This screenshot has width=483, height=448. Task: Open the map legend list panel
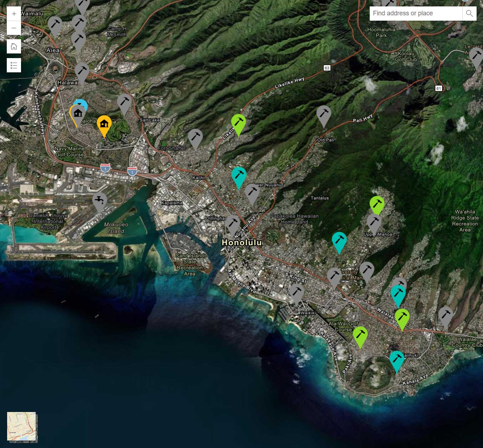(x=14, y=65)
